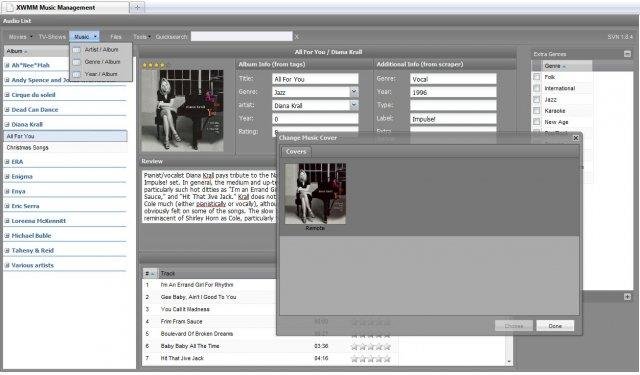Open new browser tab with plus button
This screenshot has width=640, height=375.
(137, 7)
